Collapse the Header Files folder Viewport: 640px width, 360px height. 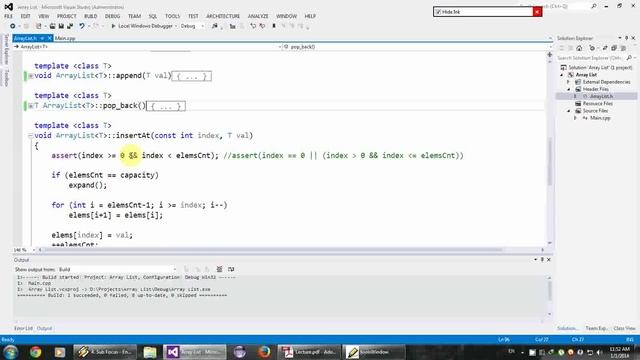click(569, 89)
